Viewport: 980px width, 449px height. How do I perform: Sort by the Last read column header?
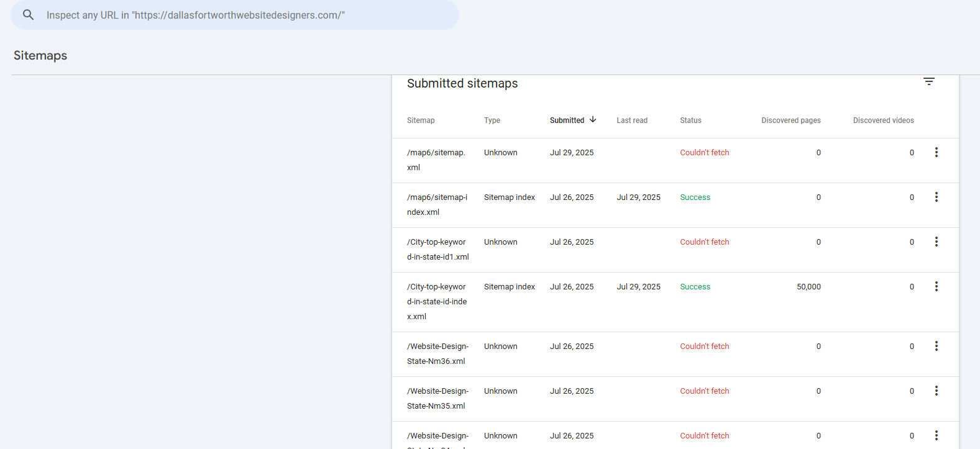pos(631,120)
